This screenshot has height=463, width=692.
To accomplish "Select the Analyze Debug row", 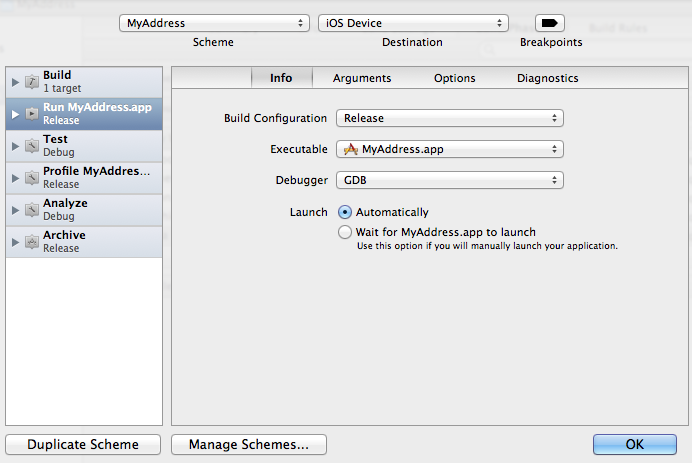I will (84, 210).
